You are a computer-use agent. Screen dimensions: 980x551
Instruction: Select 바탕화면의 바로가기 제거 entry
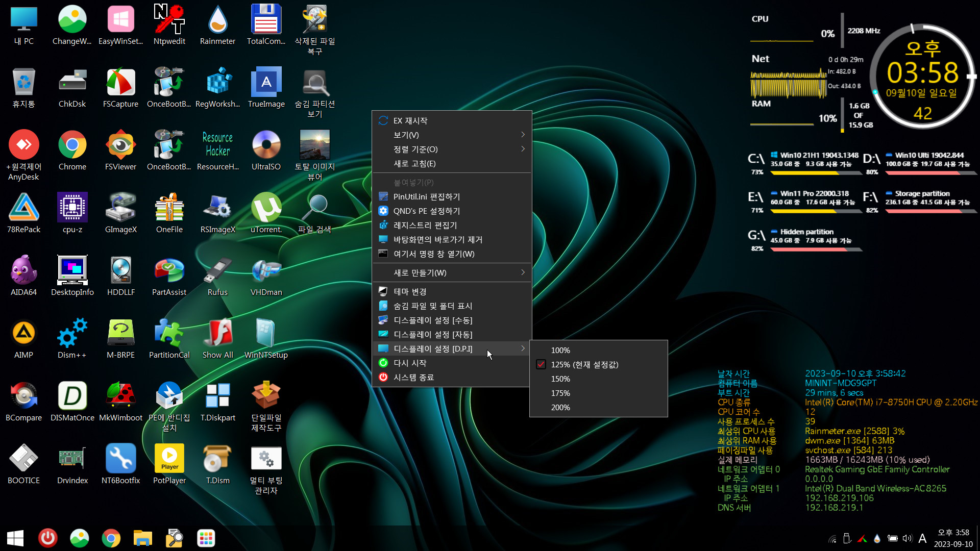[452, 239]
